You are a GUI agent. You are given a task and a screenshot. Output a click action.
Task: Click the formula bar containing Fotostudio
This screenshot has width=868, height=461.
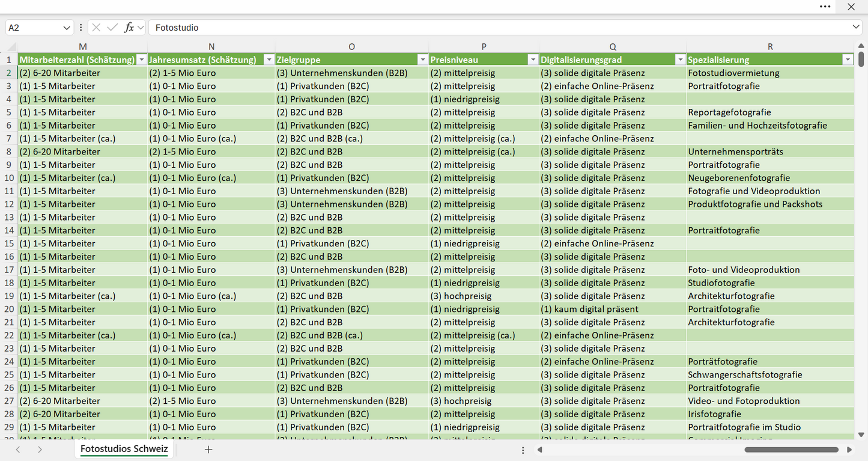[x=500, y=28]
